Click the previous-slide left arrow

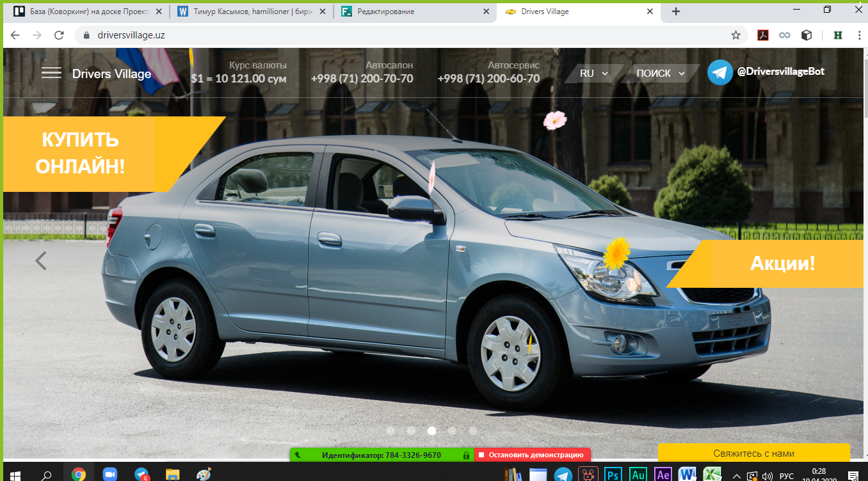pos(40,260)
